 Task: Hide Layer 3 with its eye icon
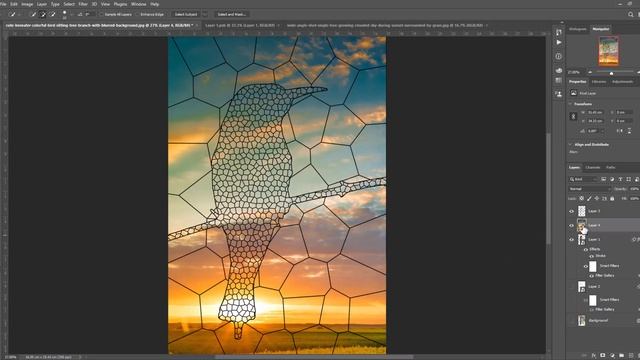click(x=571, y=211)
